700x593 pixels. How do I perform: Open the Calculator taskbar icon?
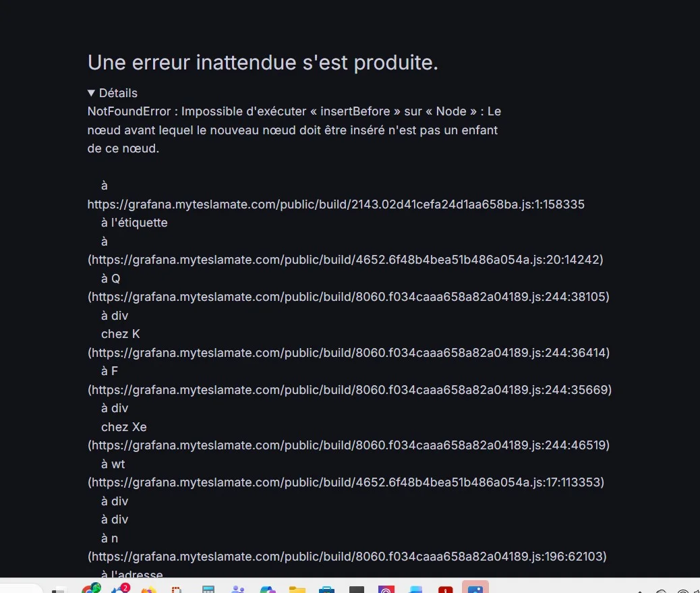pos(208,589)
